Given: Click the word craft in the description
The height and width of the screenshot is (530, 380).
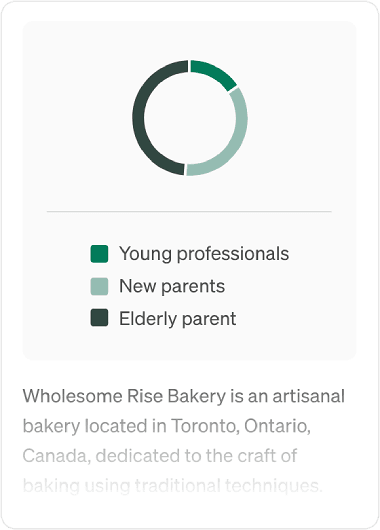Looking at the screenshot, I should click(259, 456).
